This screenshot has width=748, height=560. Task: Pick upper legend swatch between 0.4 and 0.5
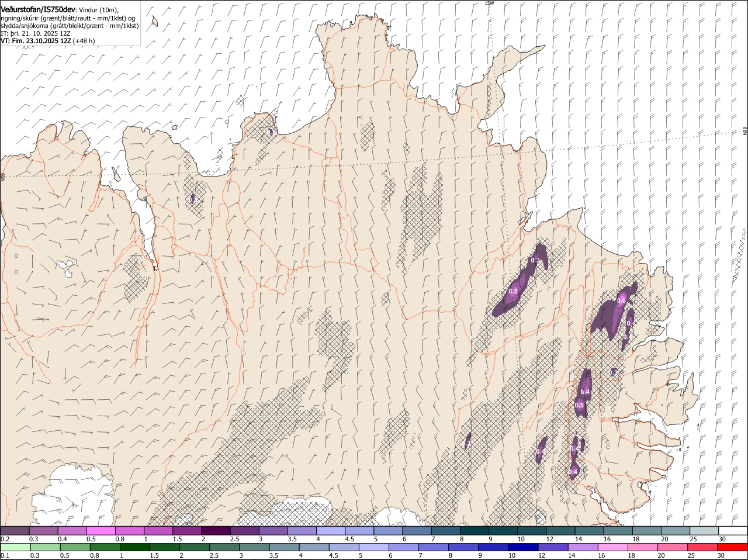tap(72, 531)
